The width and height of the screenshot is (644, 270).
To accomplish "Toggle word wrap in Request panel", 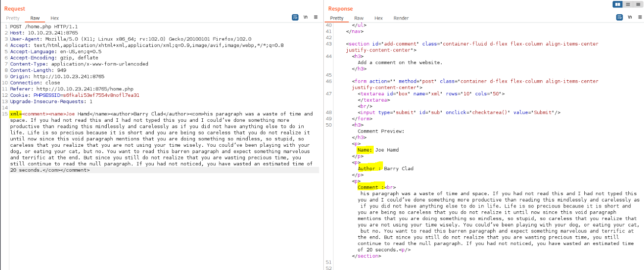I will click(295, 17).
